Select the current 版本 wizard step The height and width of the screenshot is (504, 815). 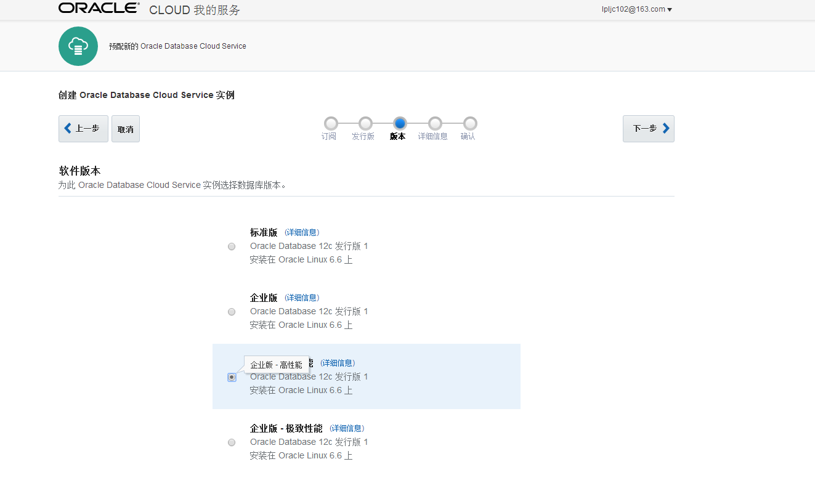(400, 123)
